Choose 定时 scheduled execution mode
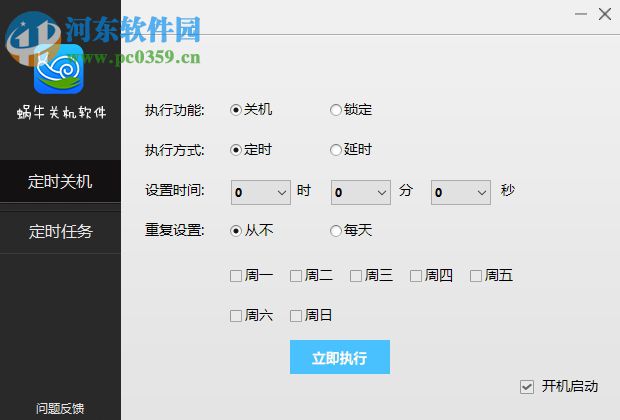Screen dimensions: 620x420 pos(236,150)
